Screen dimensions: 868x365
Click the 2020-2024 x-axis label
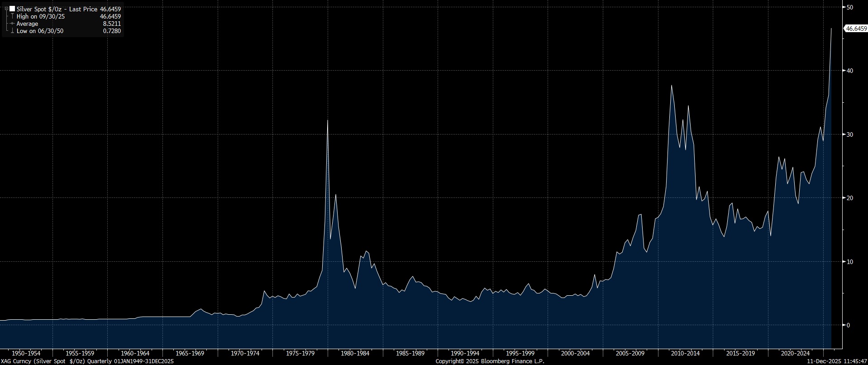(795, 353)
